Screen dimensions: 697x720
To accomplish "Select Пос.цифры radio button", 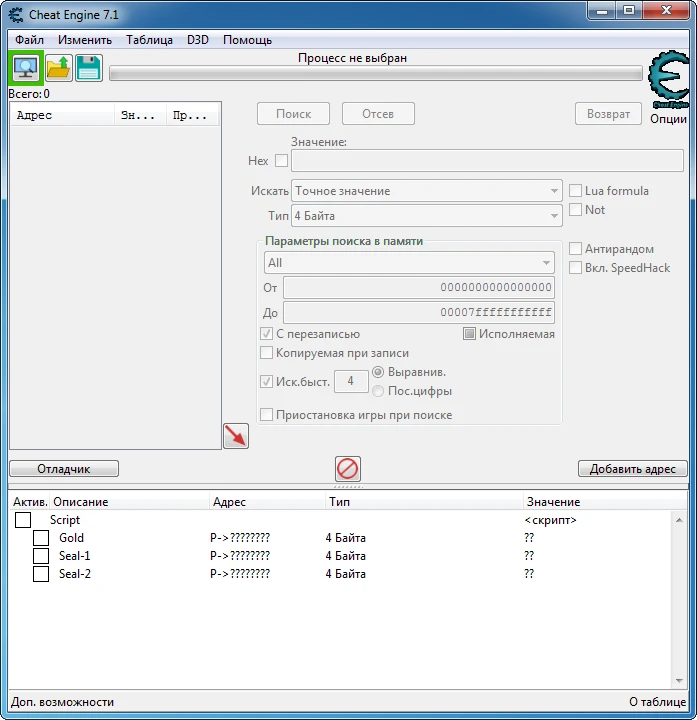I will 378,391.
